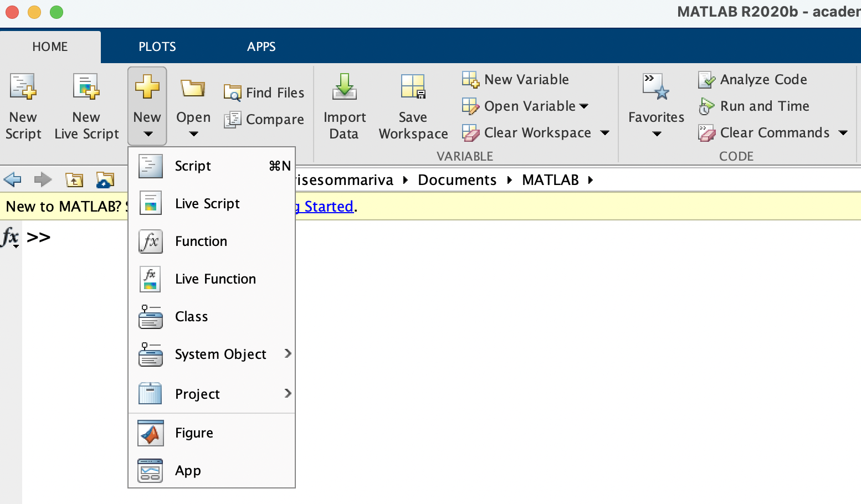
Task: Click the Clear Commands icon
Action: coord(706,132)
